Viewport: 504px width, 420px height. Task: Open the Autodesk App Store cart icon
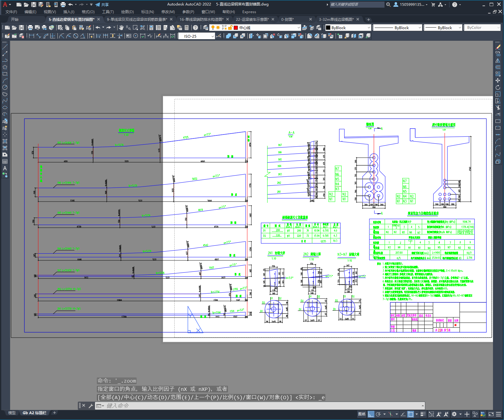point(433,4)
